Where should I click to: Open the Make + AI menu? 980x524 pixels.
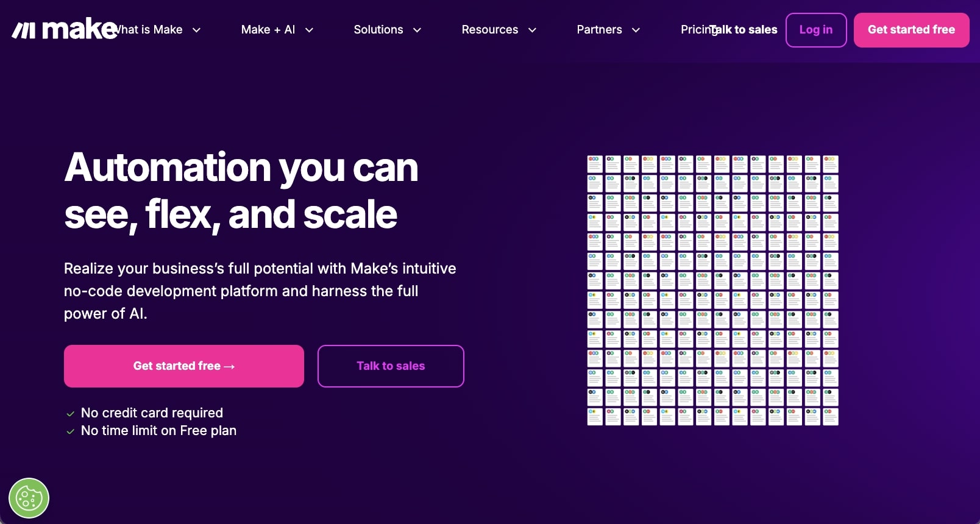(x=268, y=29)
